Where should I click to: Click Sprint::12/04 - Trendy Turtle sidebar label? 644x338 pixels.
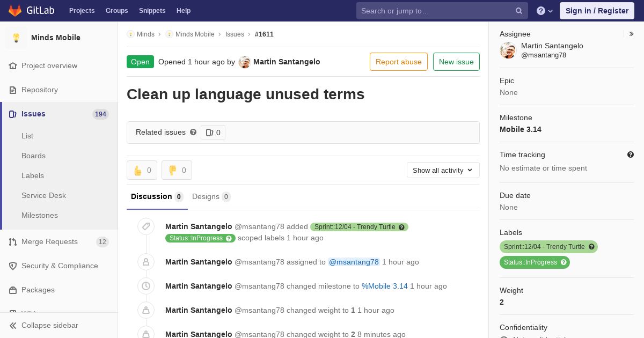point(544,247)
